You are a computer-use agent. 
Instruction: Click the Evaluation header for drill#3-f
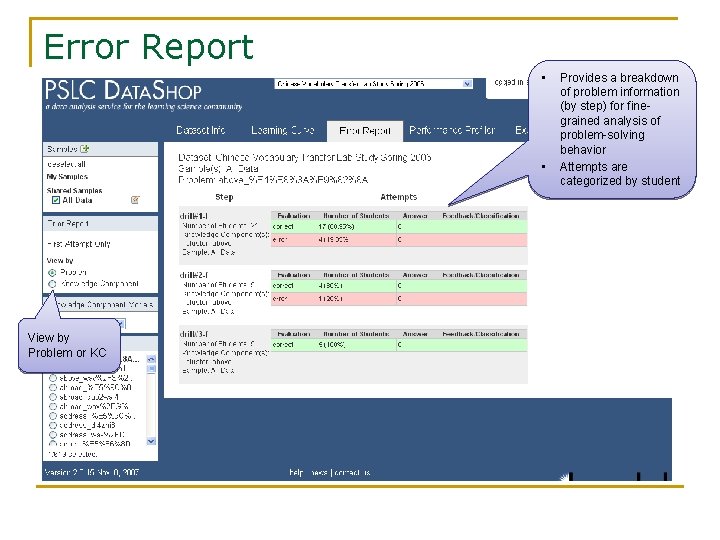[294, 334]
